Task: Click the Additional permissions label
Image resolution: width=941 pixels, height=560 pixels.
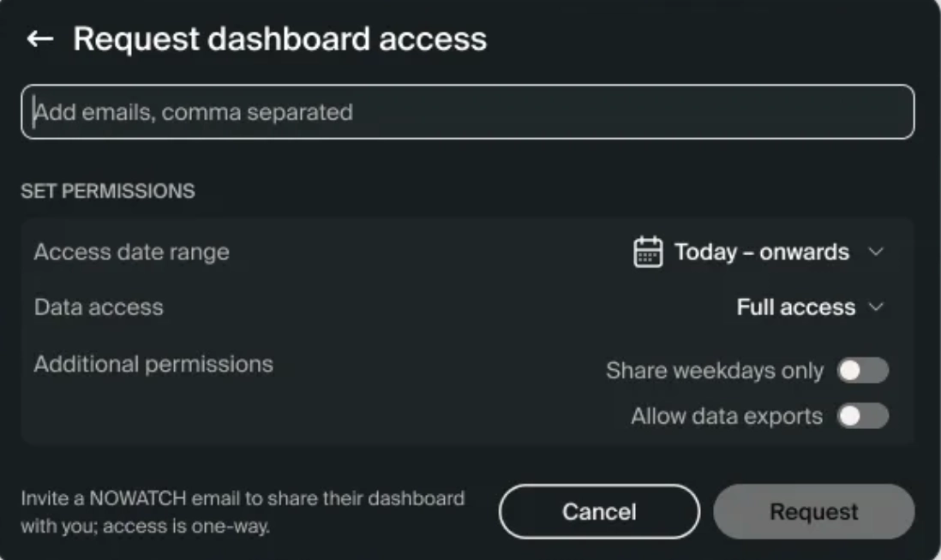Action: pyautogui.click(x=153, y=364)
